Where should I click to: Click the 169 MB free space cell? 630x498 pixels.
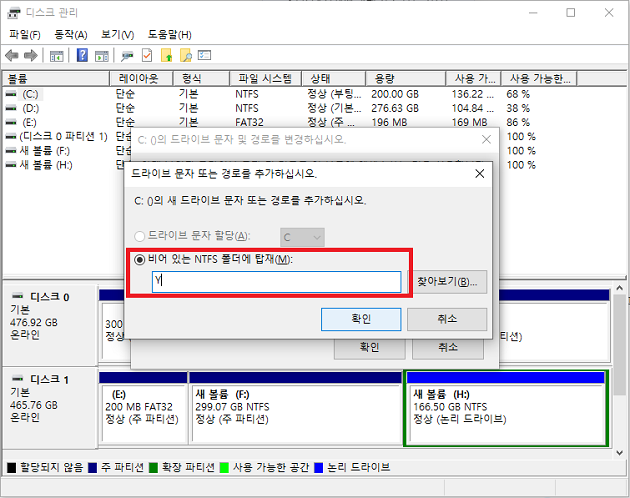pyautogui.click(x=469, y=122)
